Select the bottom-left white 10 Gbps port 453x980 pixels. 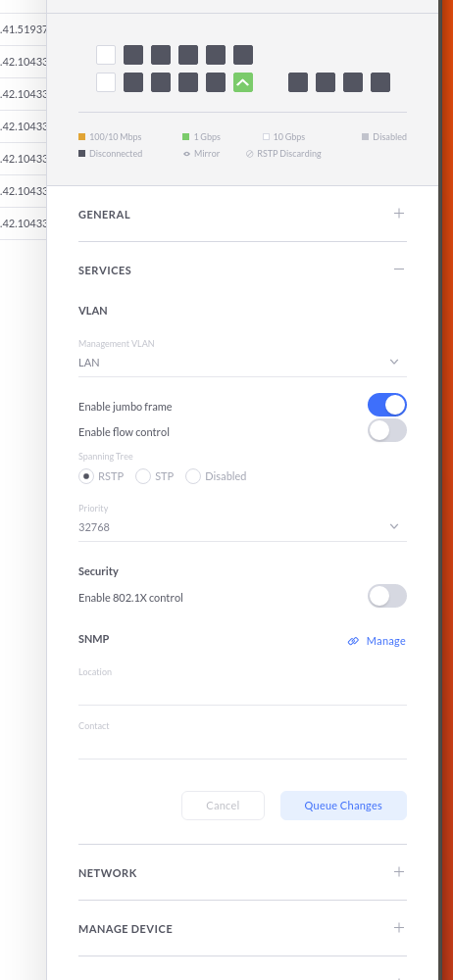click(106, 82)
